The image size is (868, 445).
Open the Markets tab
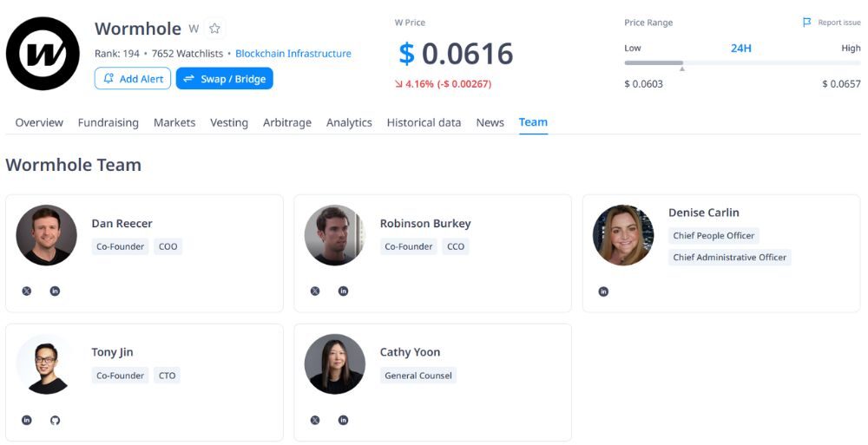tap(174, 123)
